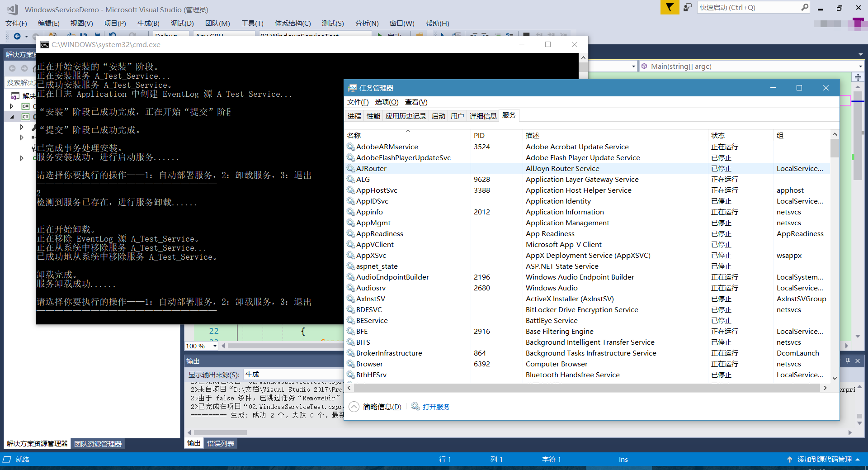Select the BrokerInfrastructure service row
868x470 pixels.
tap(588, 353)
